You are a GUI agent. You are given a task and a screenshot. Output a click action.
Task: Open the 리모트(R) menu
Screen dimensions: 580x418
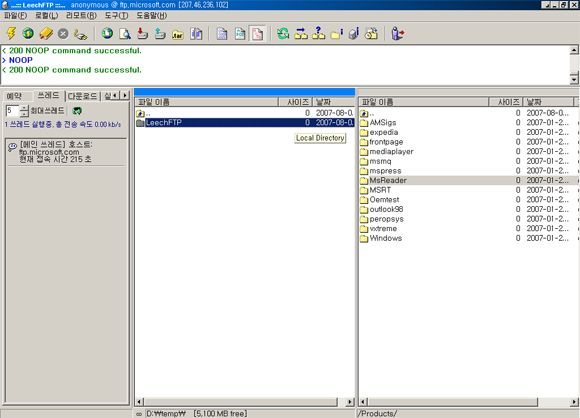pyautogui.click(x=81, y=16)
